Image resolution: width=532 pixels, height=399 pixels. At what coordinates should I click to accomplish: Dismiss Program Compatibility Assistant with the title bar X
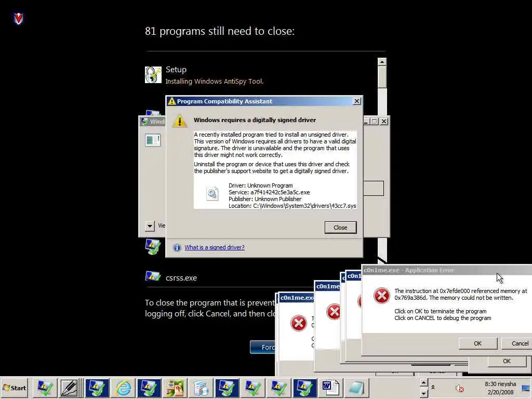tap(356, 101)
